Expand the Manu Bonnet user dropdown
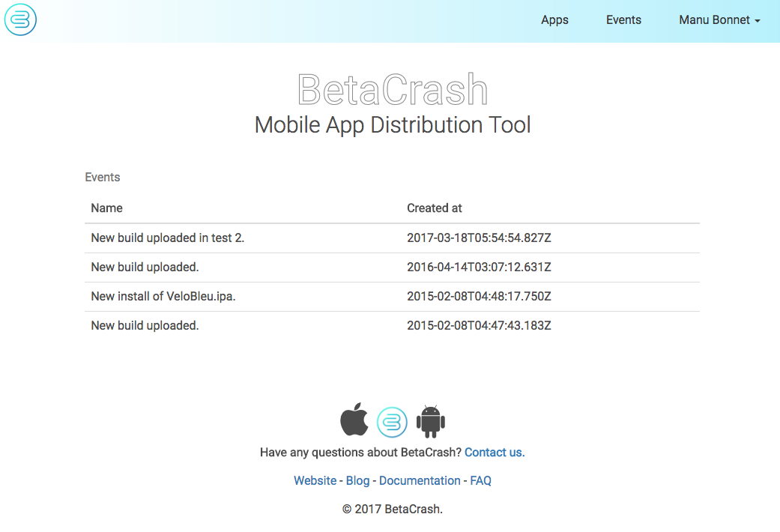 tap(719, 20)
